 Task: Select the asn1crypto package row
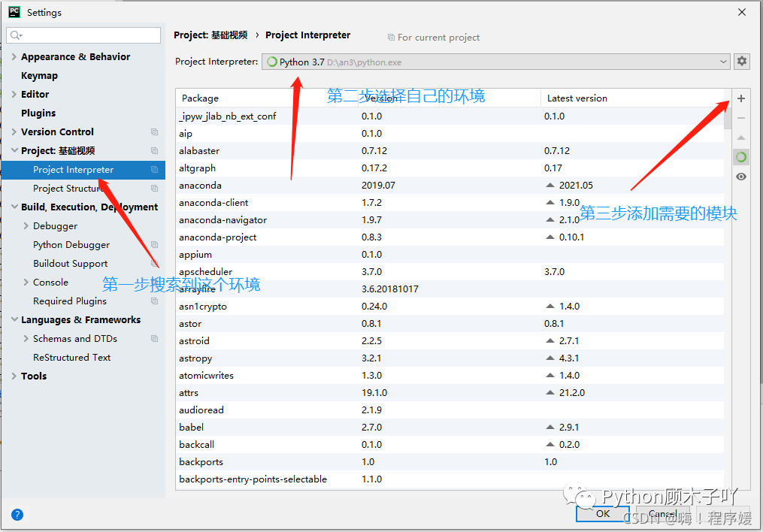point(450,307)
